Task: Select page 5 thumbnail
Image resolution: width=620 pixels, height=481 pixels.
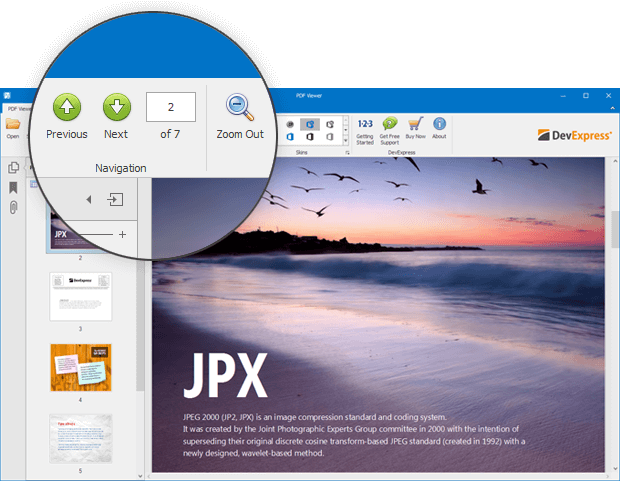Action: tap(81, 439)
